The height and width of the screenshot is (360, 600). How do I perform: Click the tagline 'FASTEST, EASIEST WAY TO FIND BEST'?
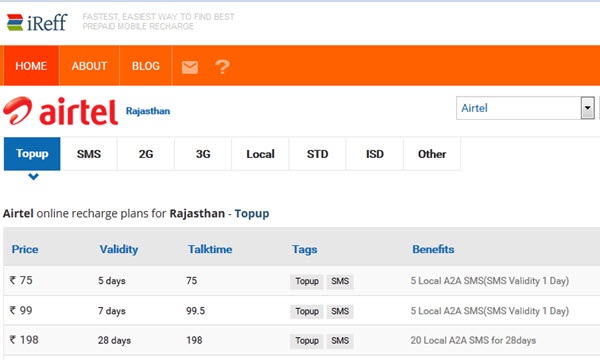158,17
